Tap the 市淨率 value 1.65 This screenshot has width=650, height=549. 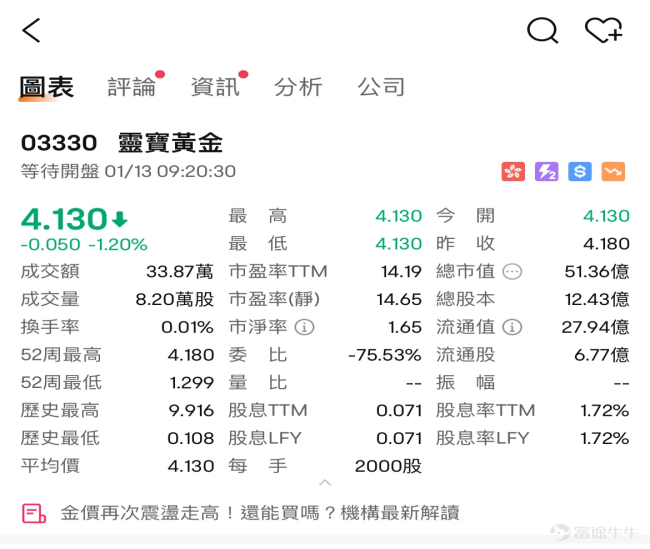tap(405, 327)
